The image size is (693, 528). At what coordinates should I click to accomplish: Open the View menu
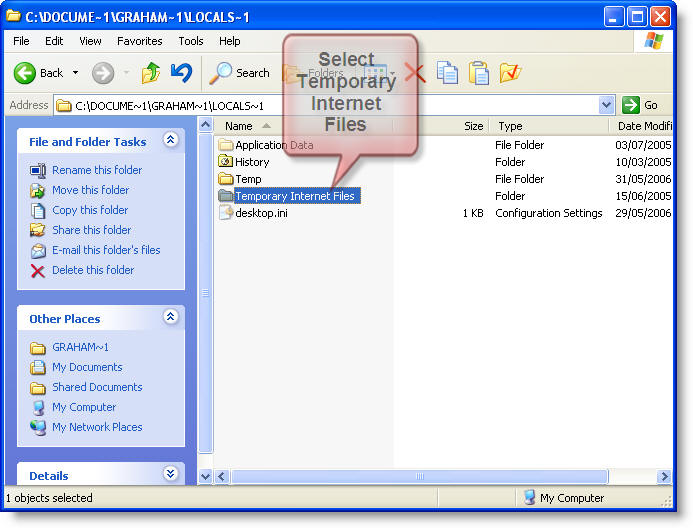point(90,41)
